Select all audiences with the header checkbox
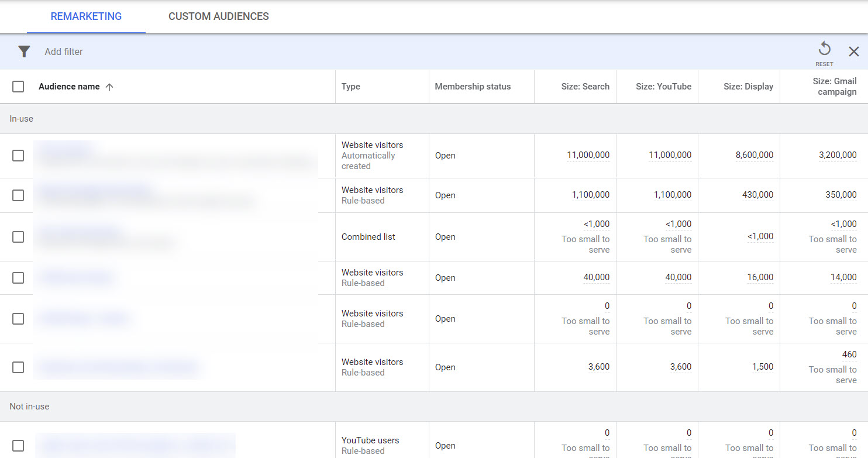This screenshot has height=458, width=868. click(x=18, y=86)
